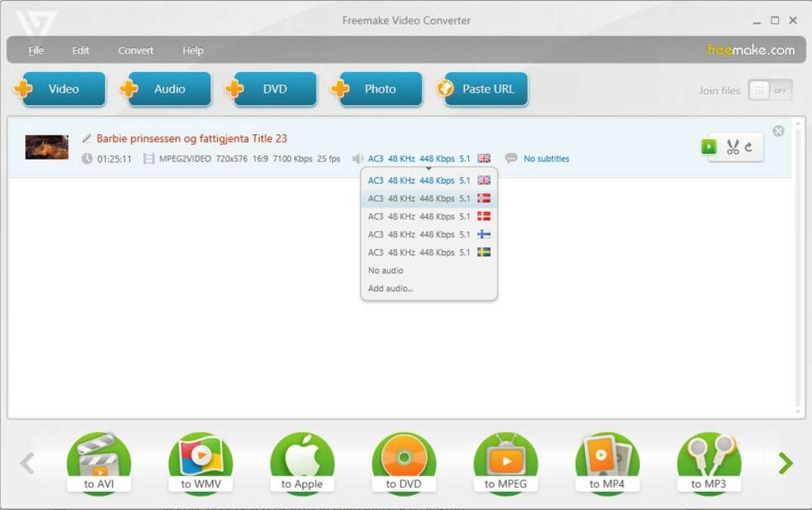Click the rotate video icon

[749, 147]
